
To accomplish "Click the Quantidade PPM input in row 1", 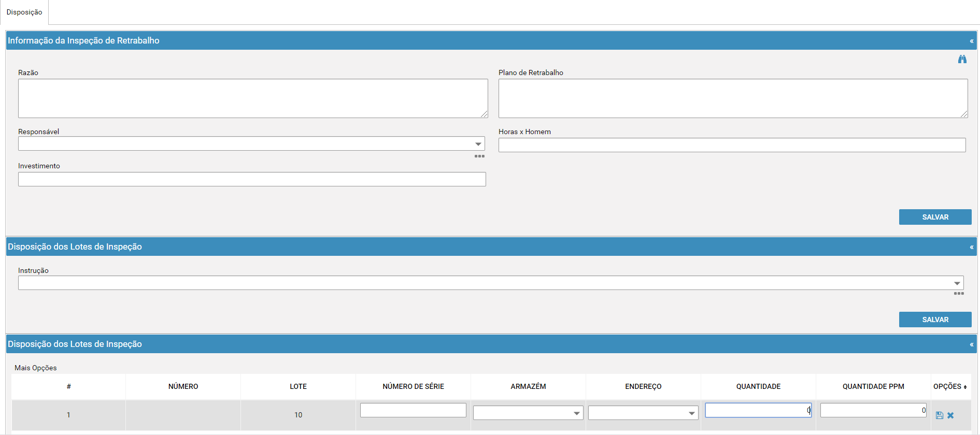I will [x=873, y=410].
